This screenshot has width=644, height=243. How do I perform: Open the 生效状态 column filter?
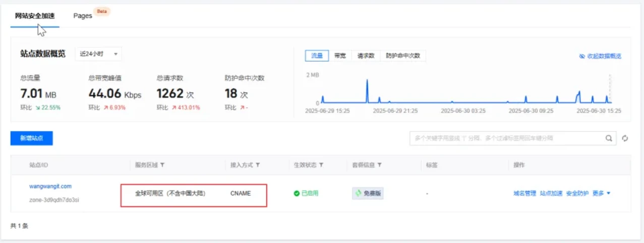pyautogui.click(x=321, y=165)
